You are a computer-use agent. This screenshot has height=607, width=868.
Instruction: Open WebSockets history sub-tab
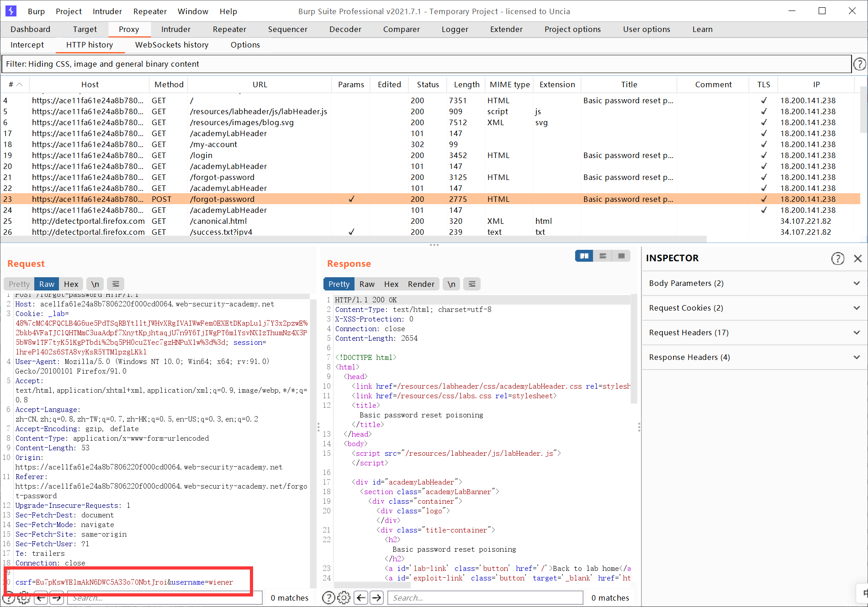click(172, 45)
